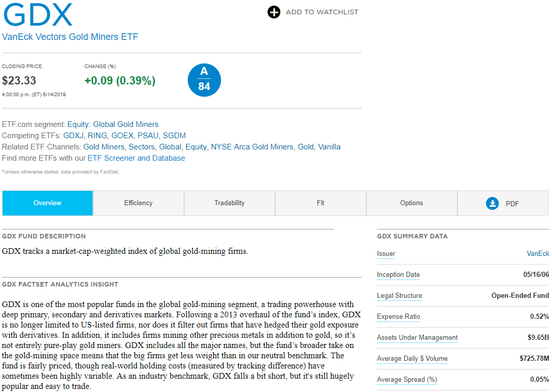Click the $23.33 closing price
The width and height of the screenshot is (552, 392).
tap(19, 81)
